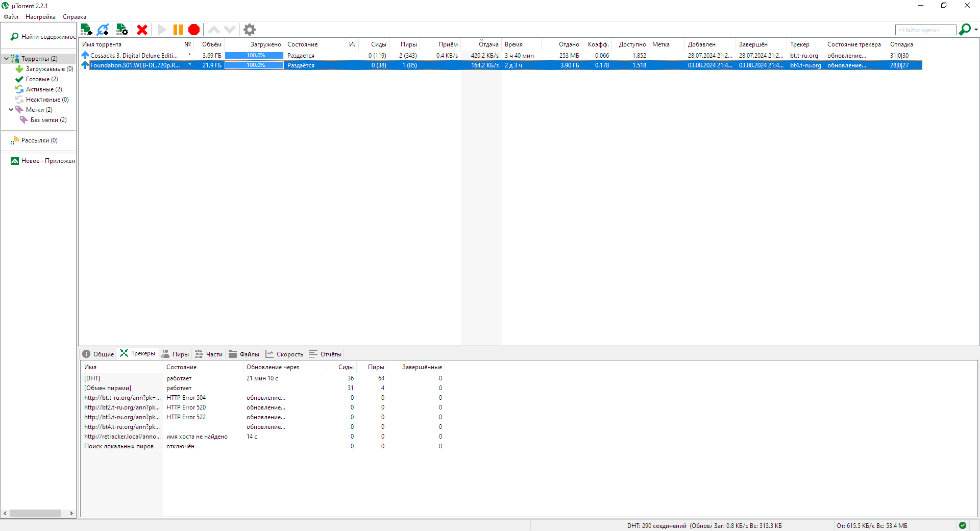The image size is (980, 531).
Task: Click the move down queue arrow
Action: click(230, 30)
